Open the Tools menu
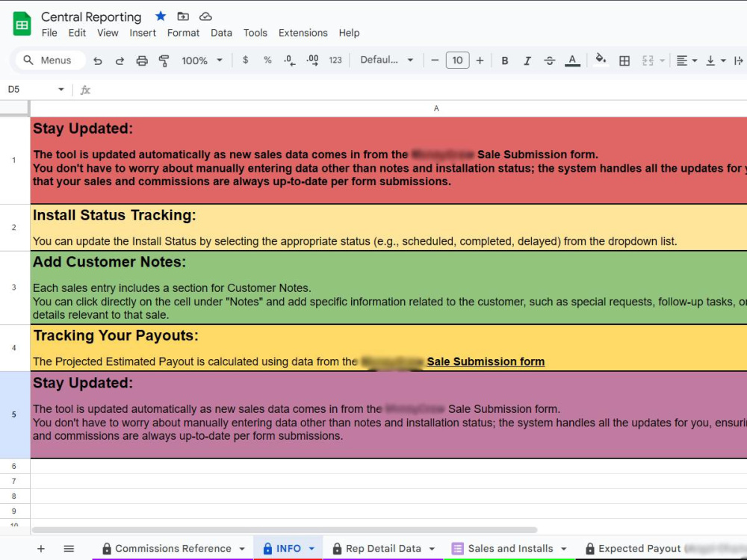This screenshot has width=747, height=560. pos(255,33)
